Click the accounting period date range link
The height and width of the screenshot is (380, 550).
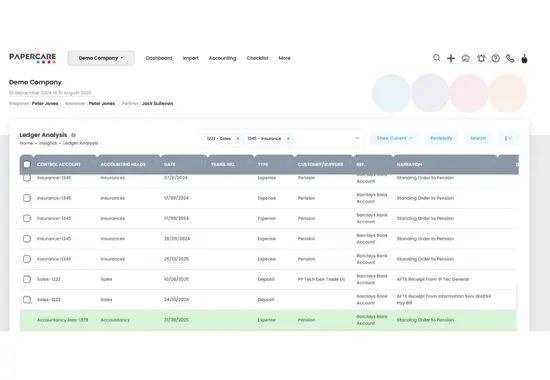coord(50,93)
